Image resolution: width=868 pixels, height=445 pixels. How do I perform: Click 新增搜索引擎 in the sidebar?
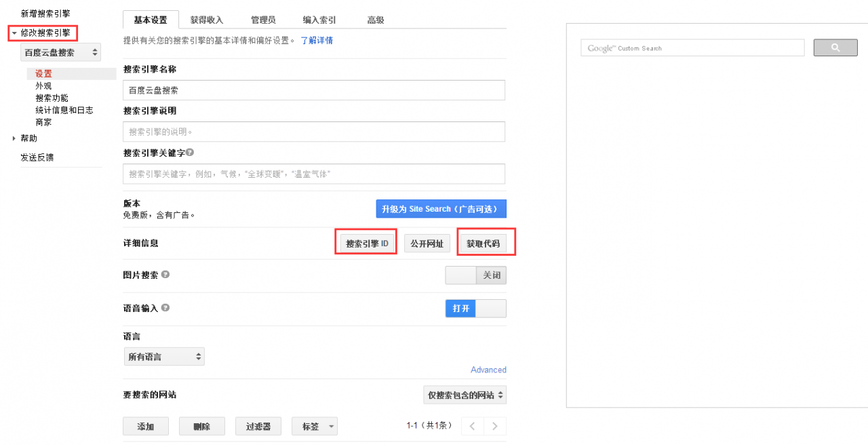tap(45, 14)
